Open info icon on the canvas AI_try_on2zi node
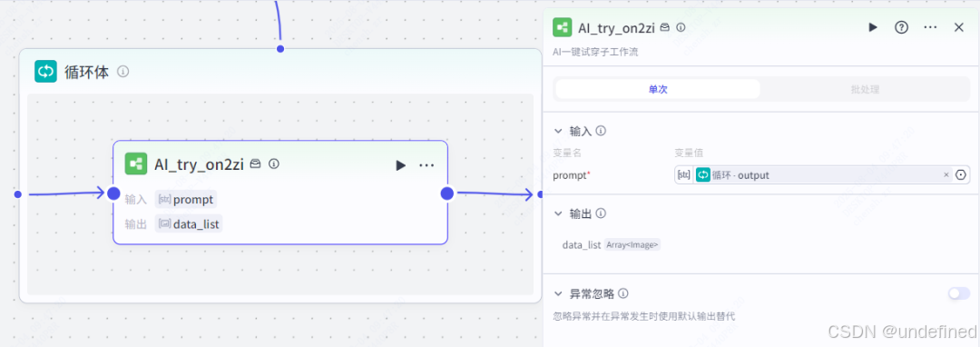Viewport: 980px width, 347px height. pos(274,164)
